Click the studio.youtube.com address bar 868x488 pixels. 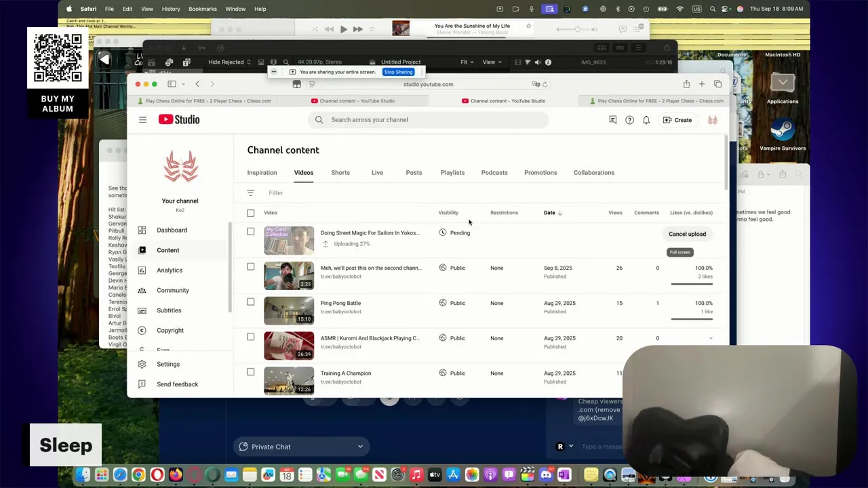coord(428,84)
